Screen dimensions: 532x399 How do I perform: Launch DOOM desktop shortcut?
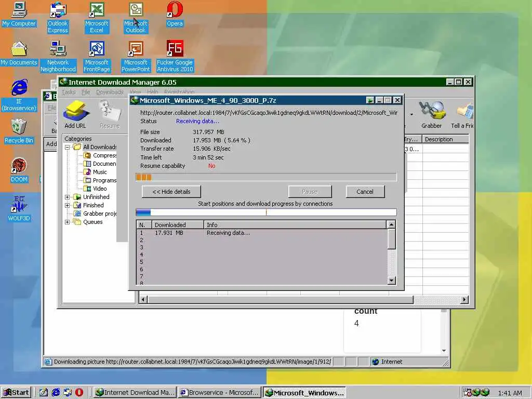(19, 170)
